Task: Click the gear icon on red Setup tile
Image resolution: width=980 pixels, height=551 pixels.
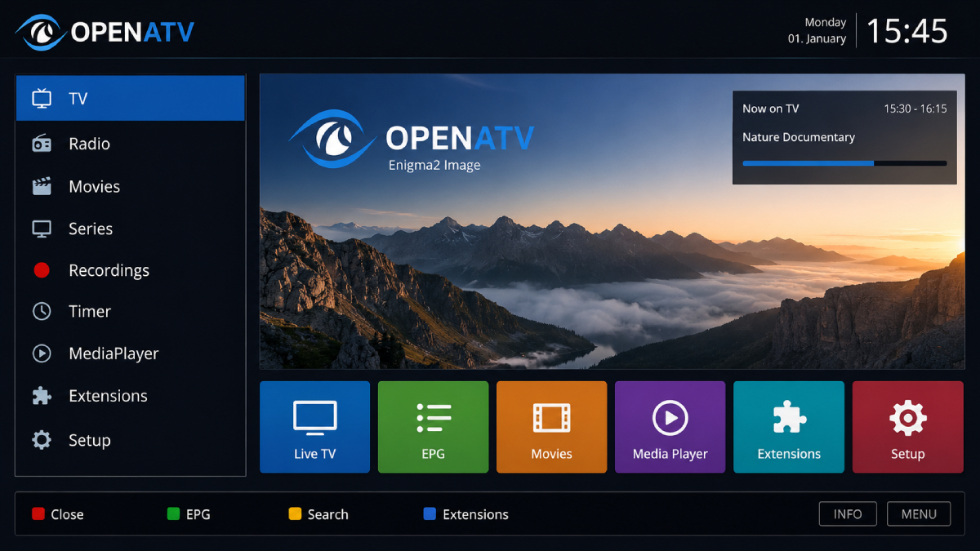Action: [x=907, y=418]
